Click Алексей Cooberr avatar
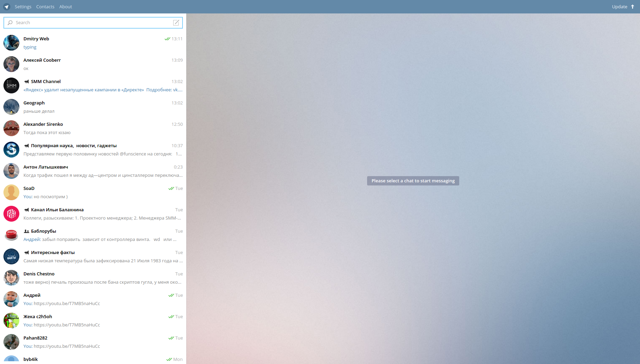The height and width of the screenshot is (364, 640). 11,64
